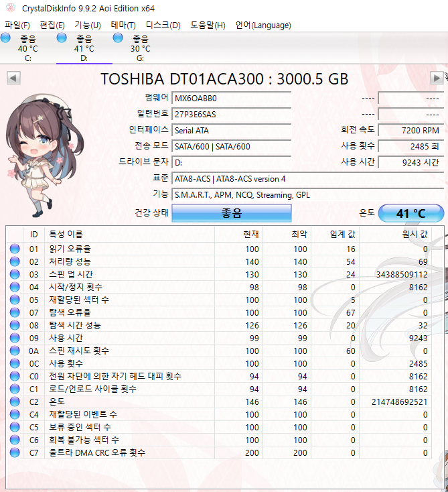This screenshot has width=448, height=492.
Task: Click the firmware field MX6OABB0
Action: pos(232,99)
